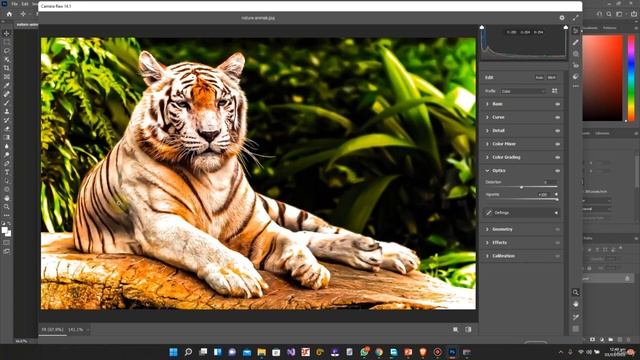Toggle the Color Grading panel eye visibility
This screenshot has height=360, width=640.
click(x=557, y=158)
